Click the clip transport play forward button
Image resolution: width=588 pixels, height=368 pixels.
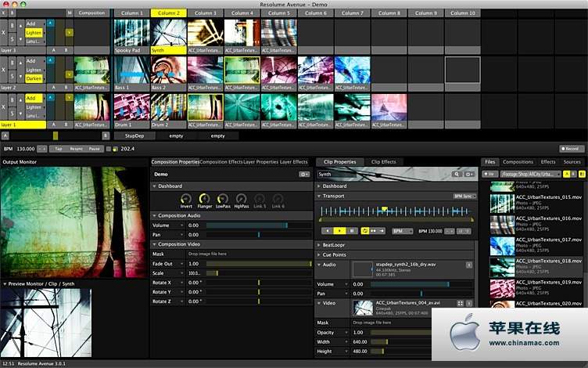[339, 231]
